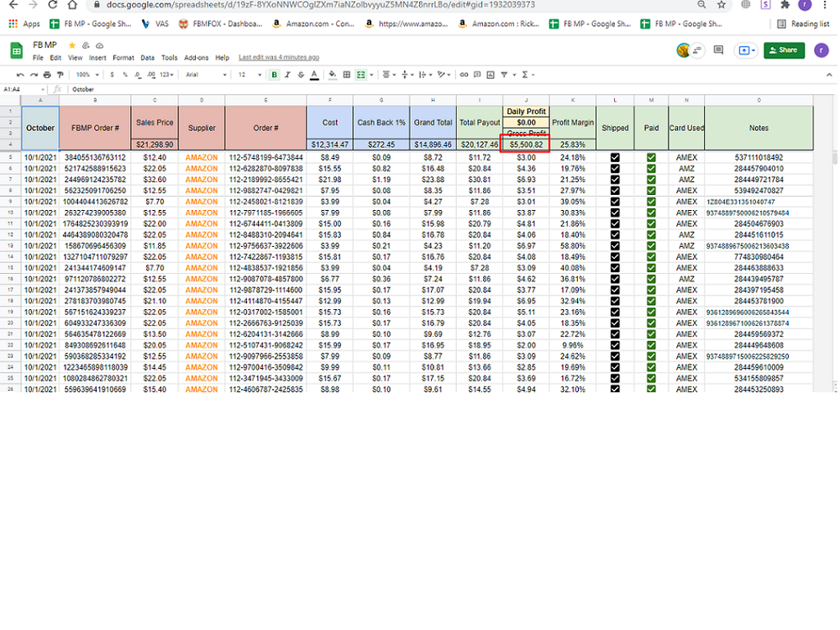Viewport: 840px width, 630px height.
Task: Open the FBMFOX Dashboard bookmark
Action: click(221, 24)
